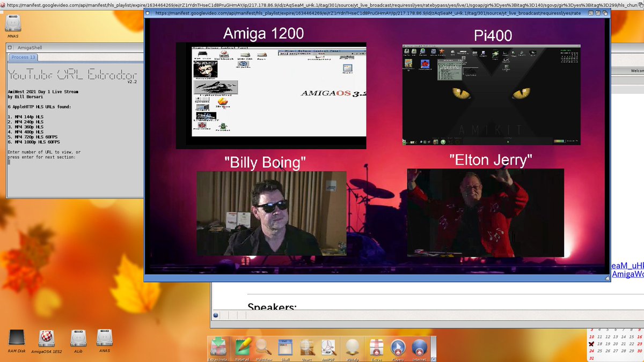
Task: Click day 24 on the calendar widget
Action: 591,351
